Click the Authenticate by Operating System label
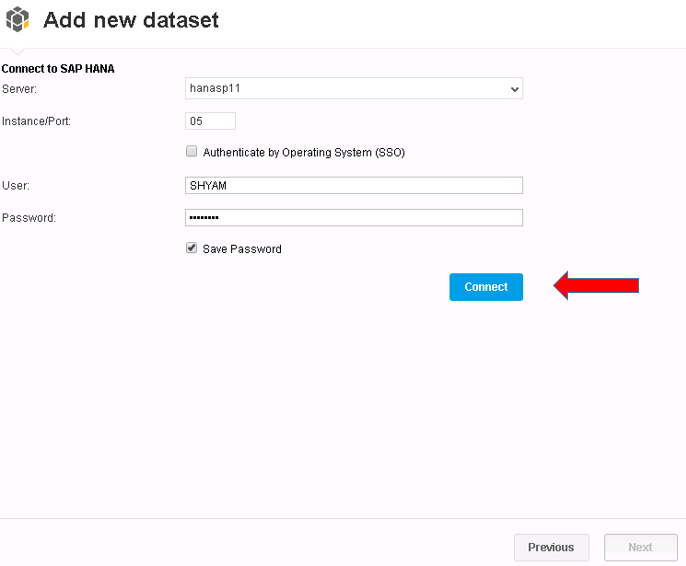This screenshot has width=686, height=566. [304, 152]
